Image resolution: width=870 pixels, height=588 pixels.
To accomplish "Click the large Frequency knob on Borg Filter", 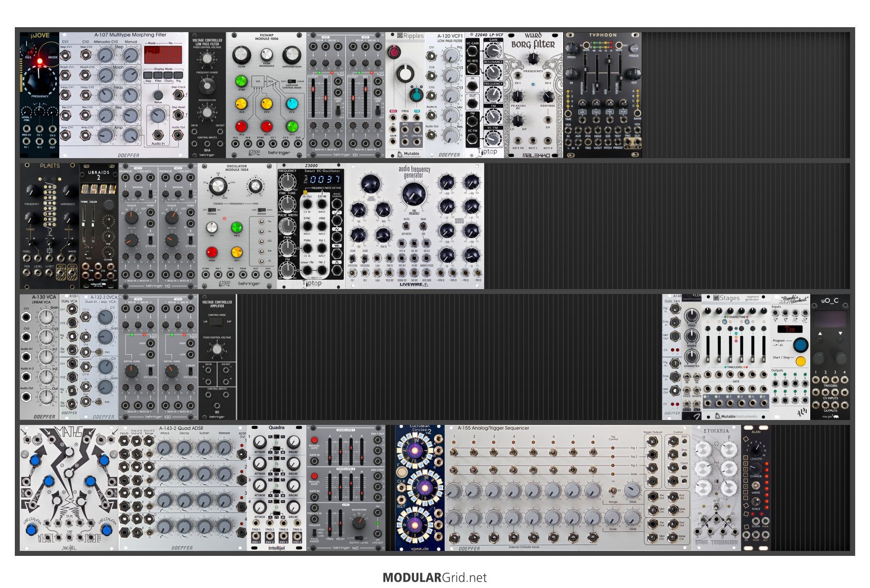I will click(533, 59).
